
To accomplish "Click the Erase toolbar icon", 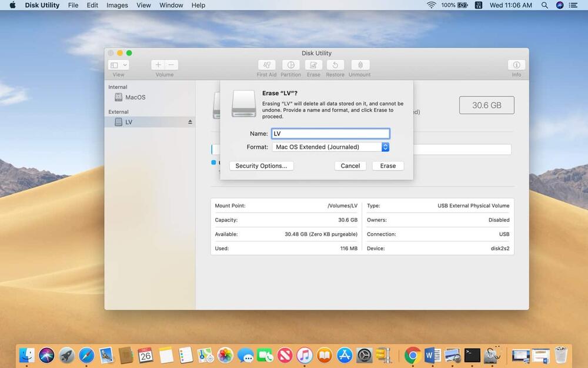I will pos(313,65).
